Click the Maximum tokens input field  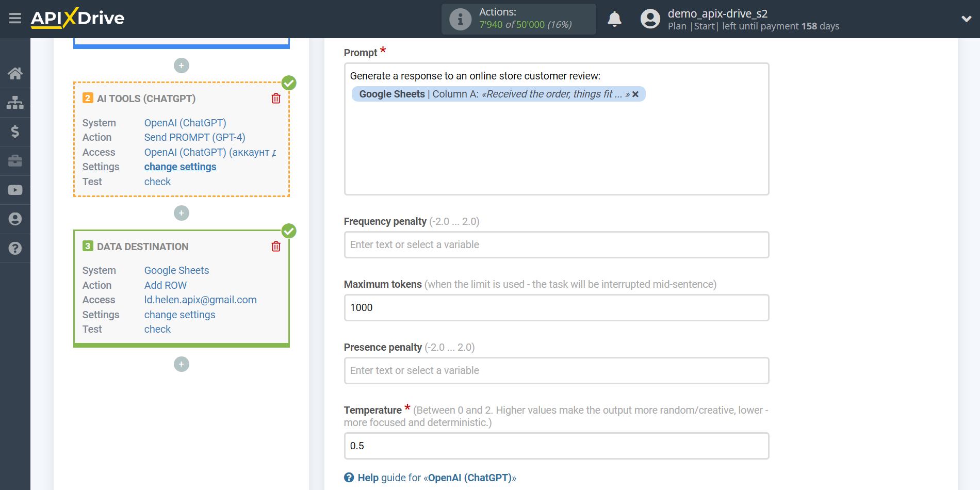point(557,307)
